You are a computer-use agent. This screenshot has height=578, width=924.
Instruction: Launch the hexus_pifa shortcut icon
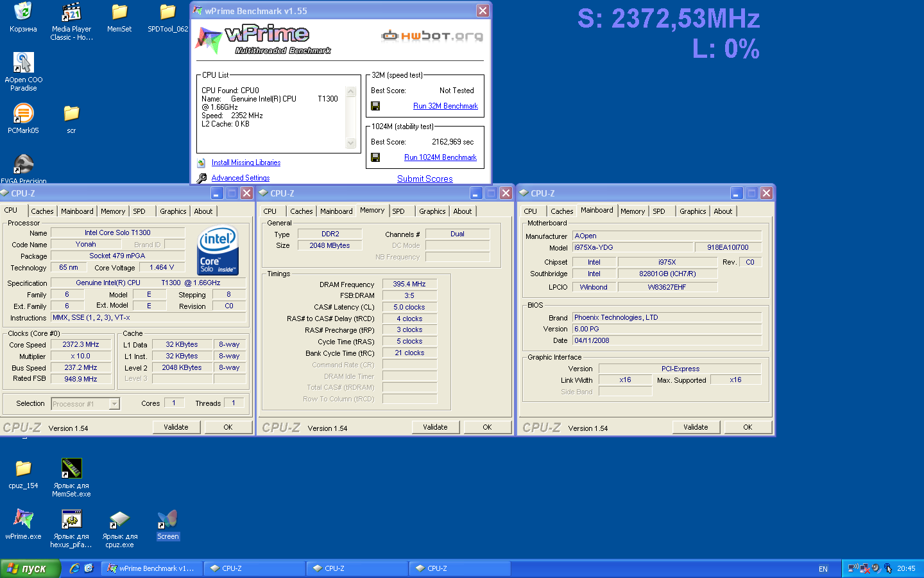pyautogui.click(x=71, y=519)
